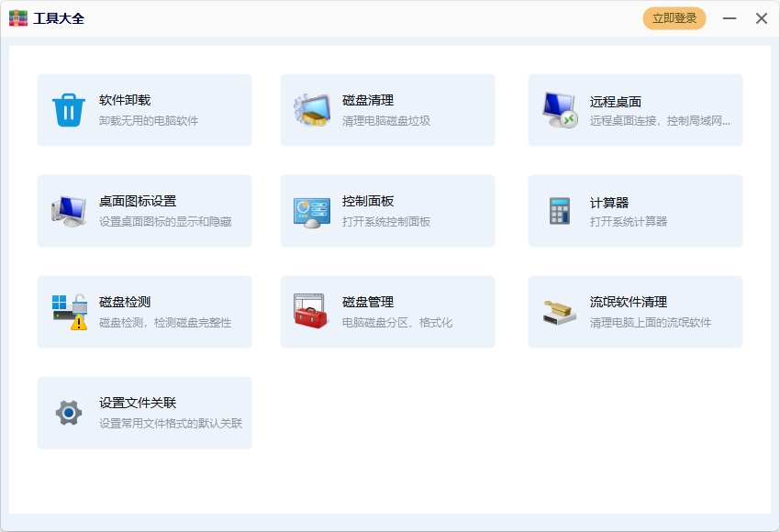Open the 软件卸载 uninstaller tool icon

coord(66,108)
